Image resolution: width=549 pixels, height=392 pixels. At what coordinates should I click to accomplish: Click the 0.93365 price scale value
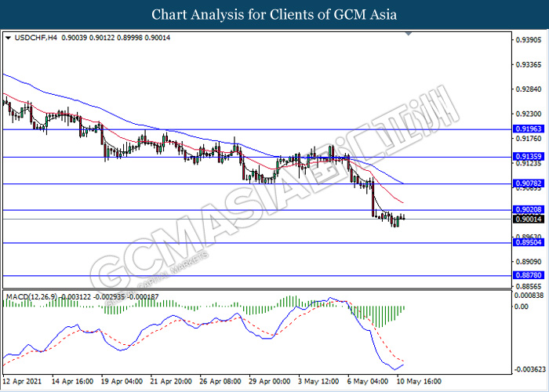[529, 65]
